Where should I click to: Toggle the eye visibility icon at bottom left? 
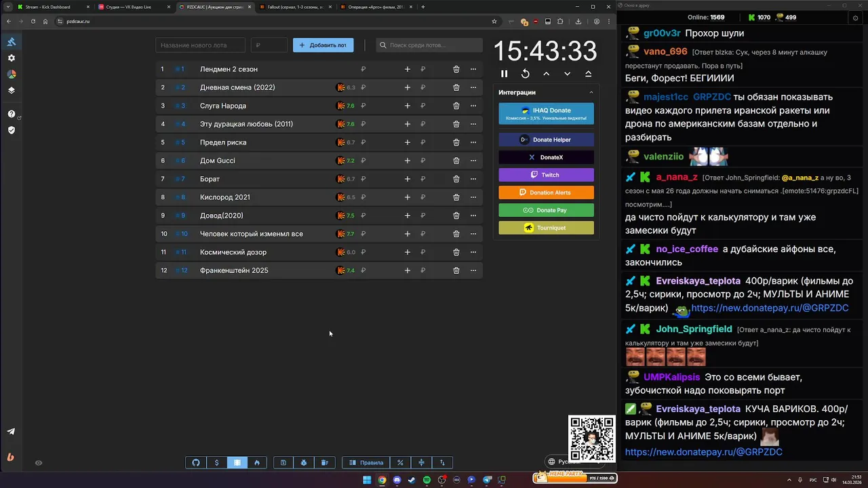(39, 463)
